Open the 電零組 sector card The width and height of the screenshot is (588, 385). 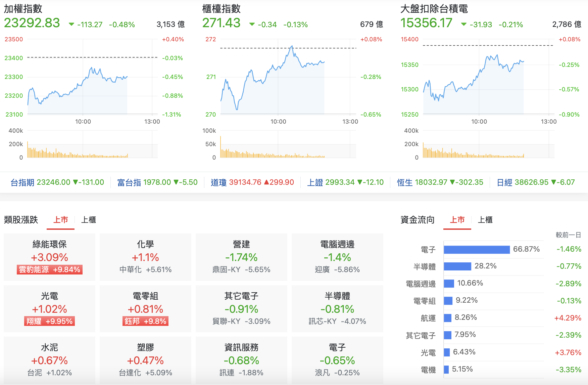coord(145,309)
